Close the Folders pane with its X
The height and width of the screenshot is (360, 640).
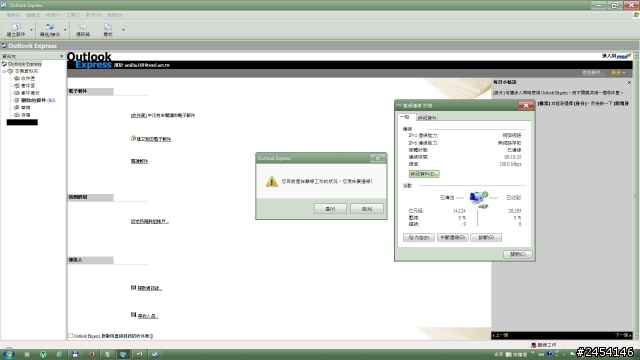tap(62, 56)
